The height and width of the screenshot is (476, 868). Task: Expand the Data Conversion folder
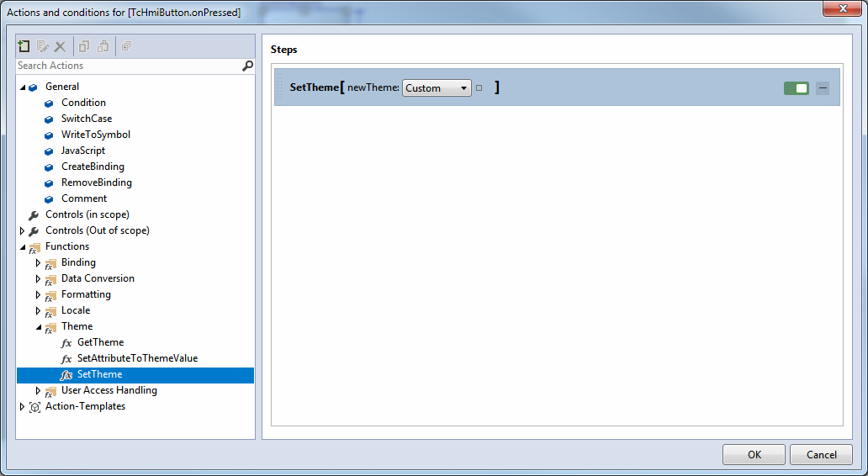click(38, 279)
